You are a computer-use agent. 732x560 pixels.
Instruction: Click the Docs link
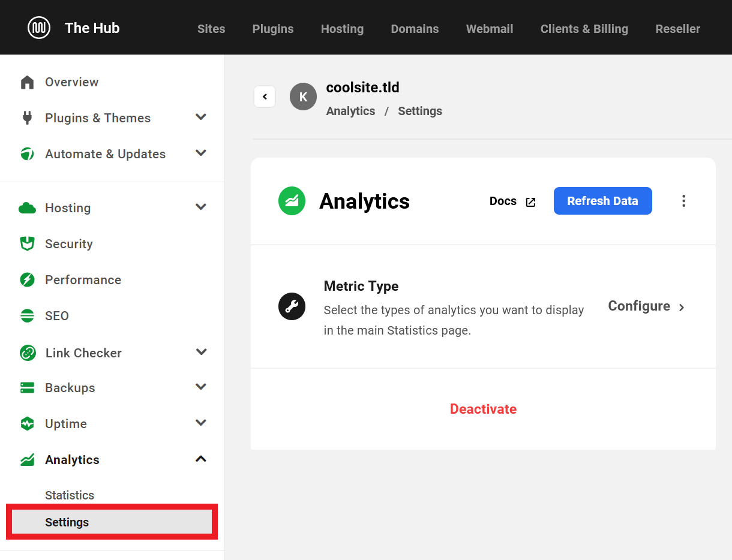tap(503, 201)
